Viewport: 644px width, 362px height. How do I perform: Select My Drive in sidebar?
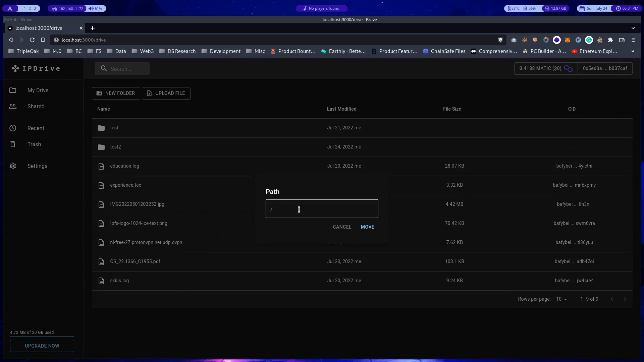pyautogui.click(x=44, y=90)
